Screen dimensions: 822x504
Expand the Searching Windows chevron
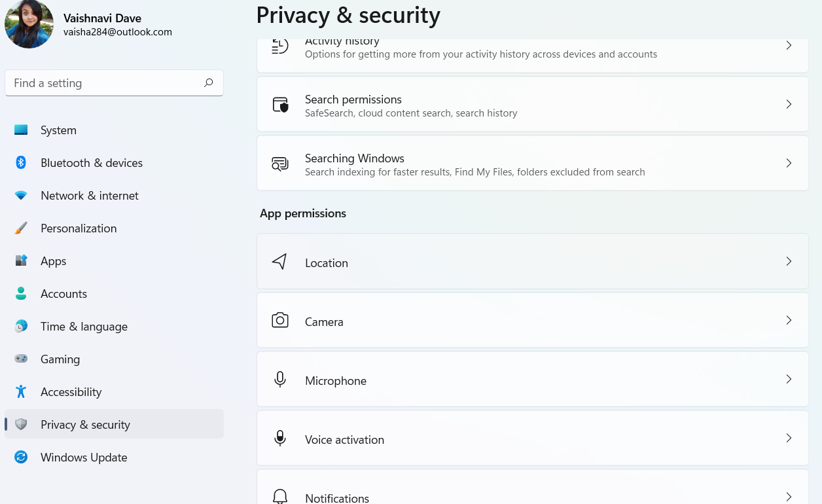click(x=789, y=163)
